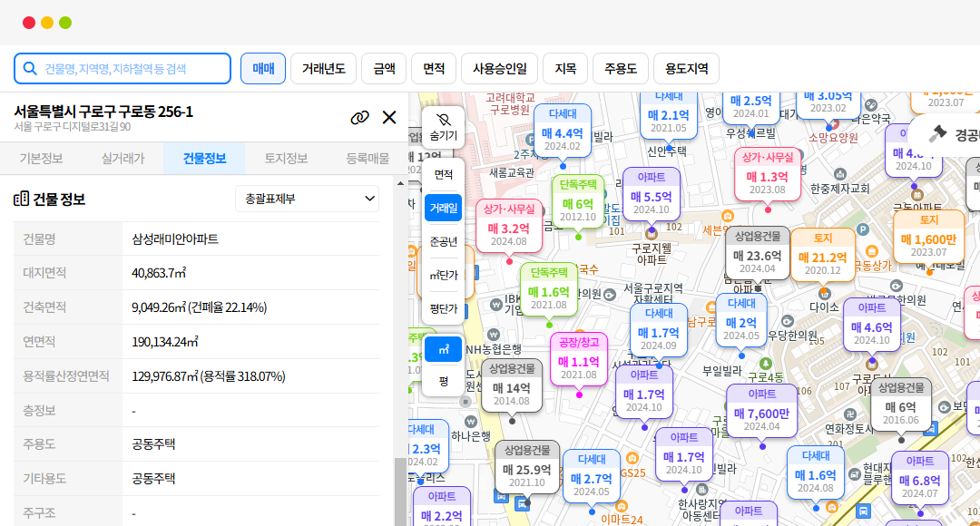The image size is (980, 526).
Task: Click the macOS yellow minimize dot
Action: point(47,23)
